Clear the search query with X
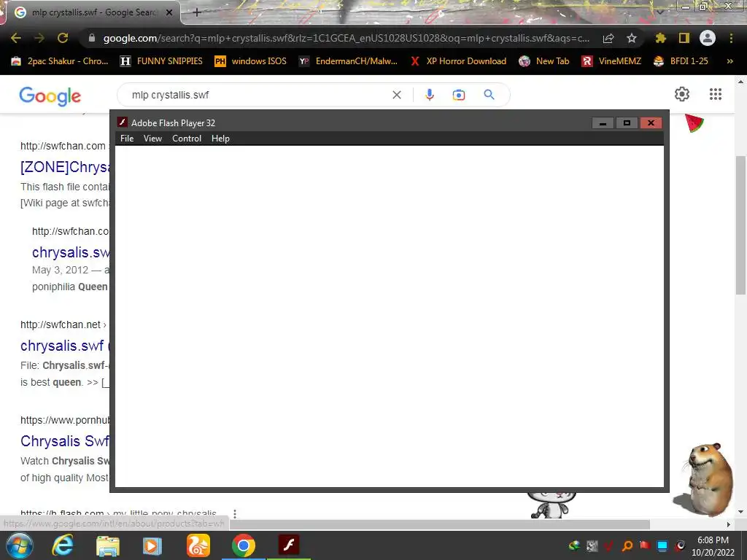Image resolution: width=747 pixels, height=560 pixels. (x=396, y=95)
